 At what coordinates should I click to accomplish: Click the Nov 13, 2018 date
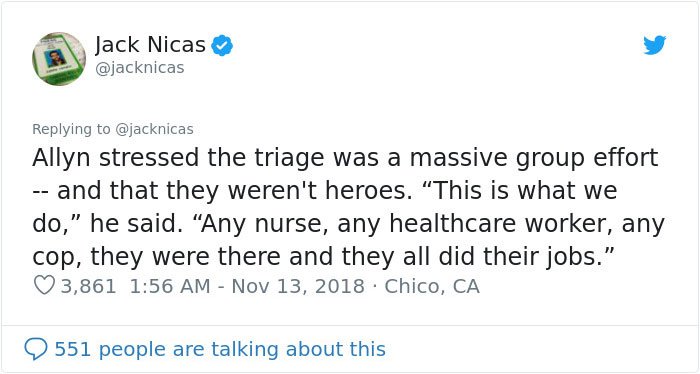[x=298, y=286]
